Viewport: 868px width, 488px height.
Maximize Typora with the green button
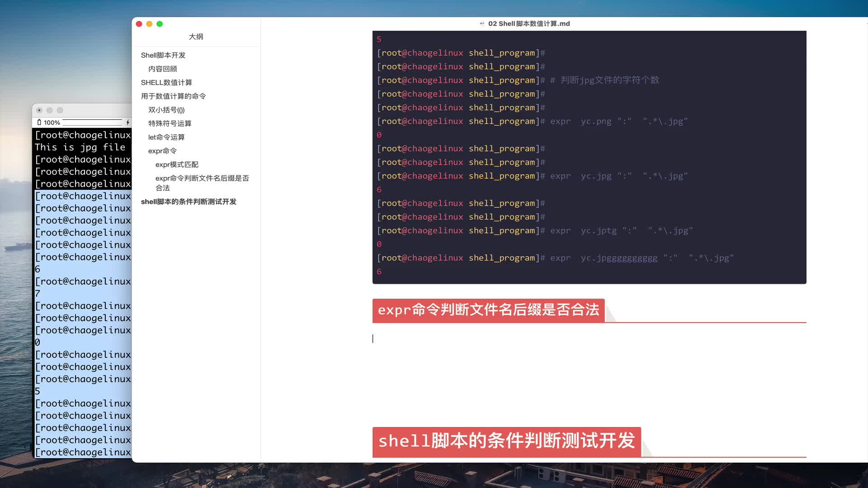pyautogui.click(x=160, y=24)
